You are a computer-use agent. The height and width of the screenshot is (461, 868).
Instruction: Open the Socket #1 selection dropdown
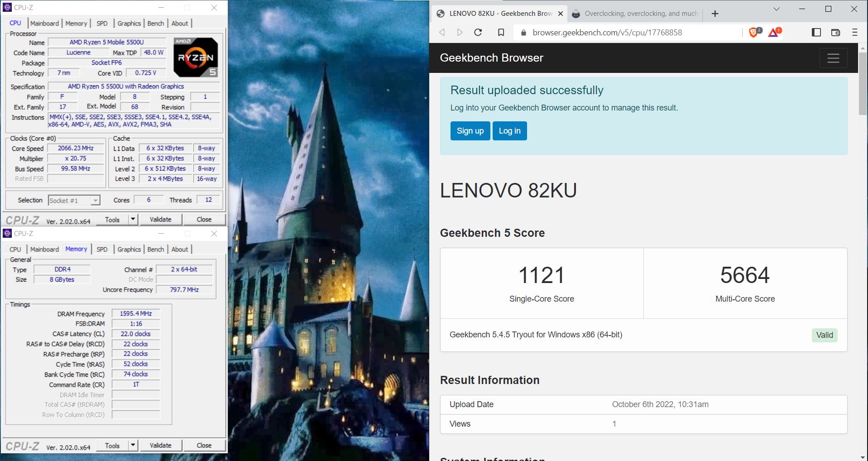[74, 201]
